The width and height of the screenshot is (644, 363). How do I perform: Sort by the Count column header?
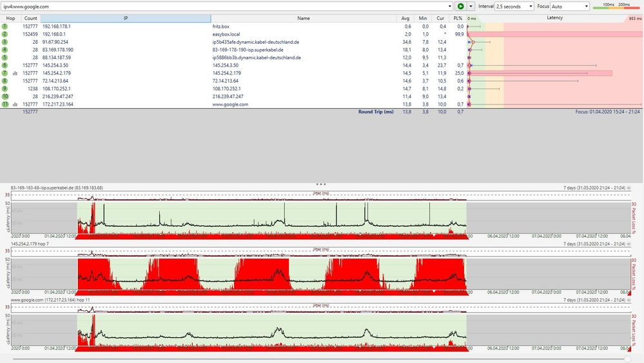point(30,18)
